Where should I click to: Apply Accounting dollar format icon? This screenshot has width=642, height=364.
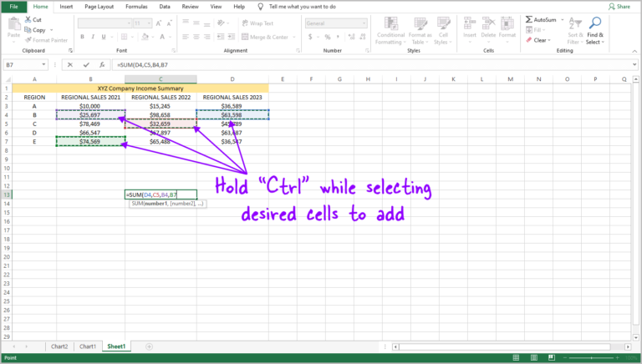310,37
